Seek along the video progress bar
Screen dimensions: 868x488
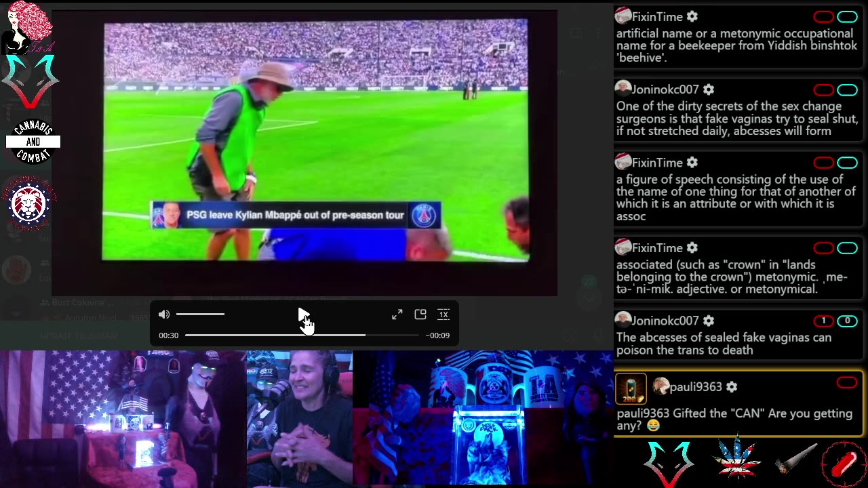302,335
